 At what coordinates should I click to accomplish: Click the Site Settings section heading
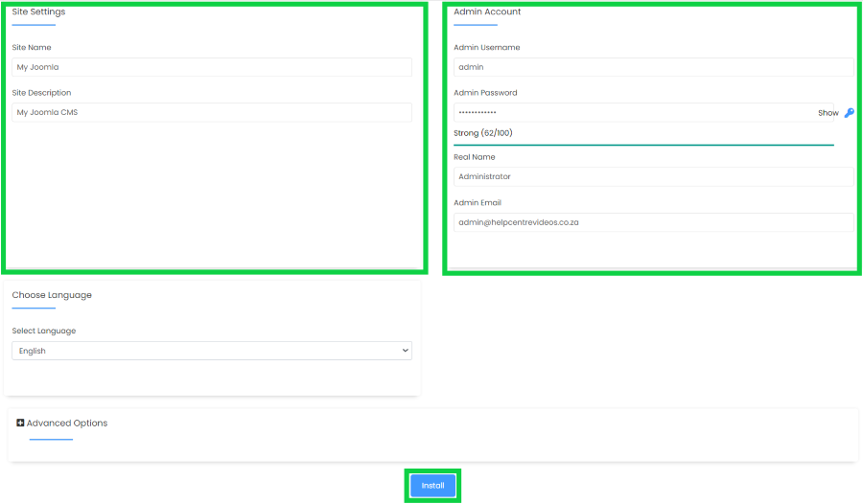38,11
